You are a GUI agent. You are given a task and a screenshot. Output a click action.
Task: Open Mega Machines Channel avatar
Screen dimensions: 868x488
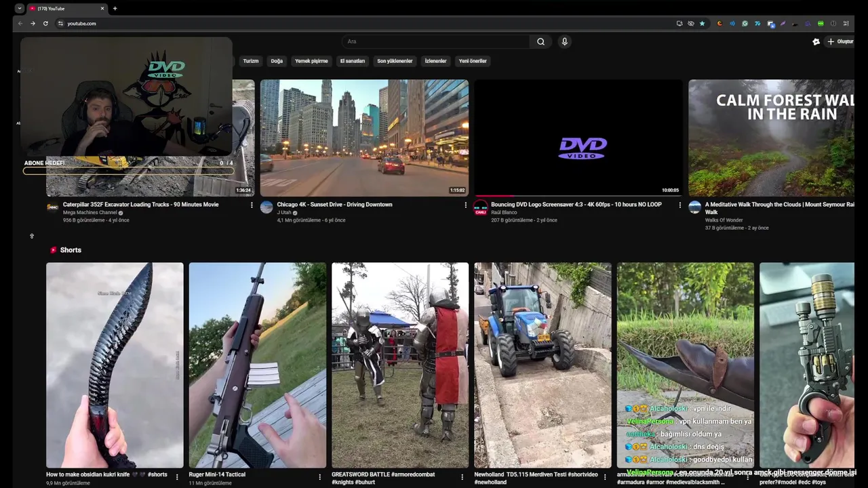52,207
